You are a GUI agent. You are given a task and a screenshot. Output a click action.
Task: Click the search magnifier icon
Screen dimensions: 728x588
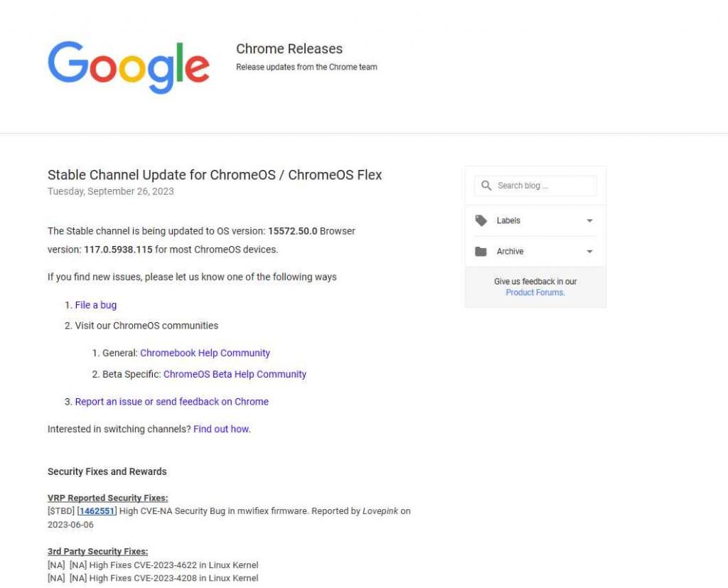click(x=486, y=186)
